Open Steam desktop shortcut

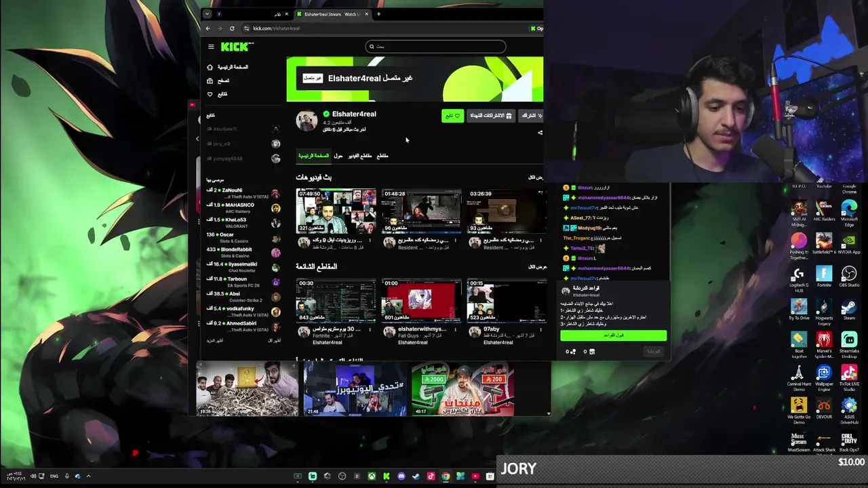coord(849,309)
